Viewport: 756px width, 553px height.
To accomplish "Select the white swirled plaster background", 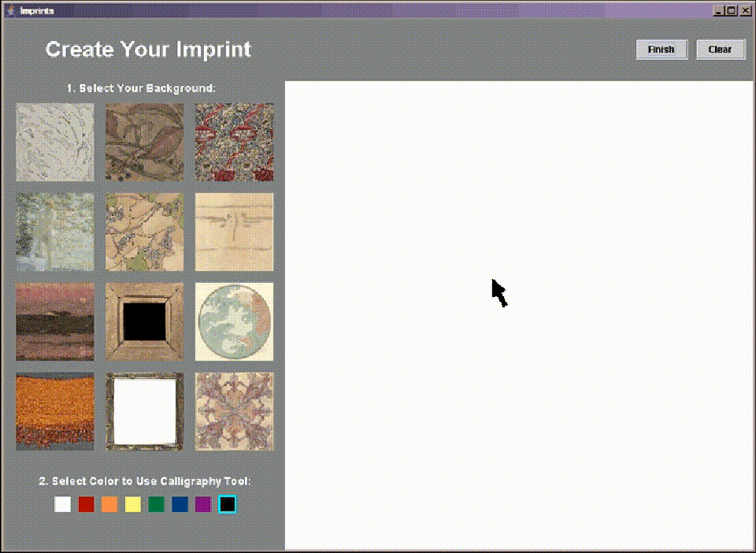I will 55,143.
